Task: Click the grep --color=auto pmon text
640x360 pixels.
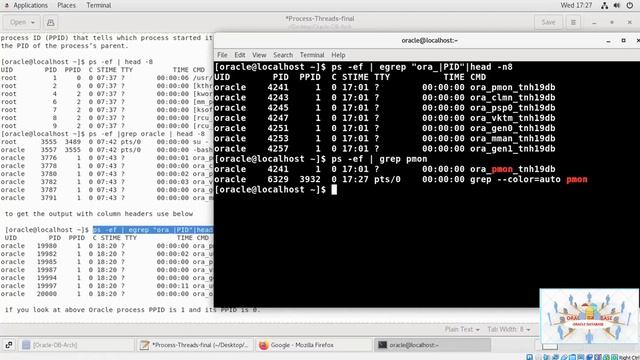Action: pos(529,179)
